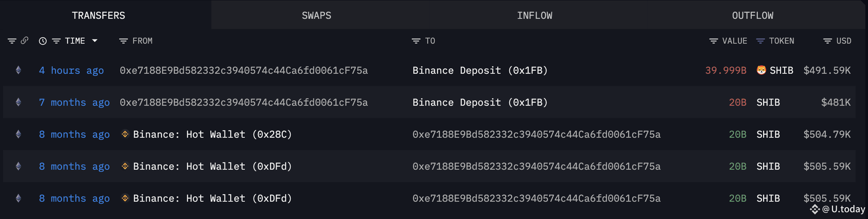Switch to the INFLOW tab
The width and height of the screenshot is (868, 219).
pos(534,15)
